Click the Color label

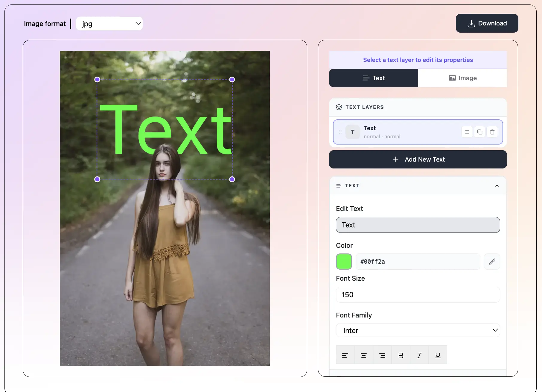(x=344, y=245)
